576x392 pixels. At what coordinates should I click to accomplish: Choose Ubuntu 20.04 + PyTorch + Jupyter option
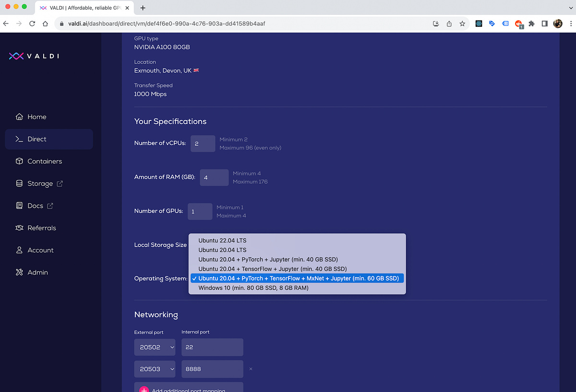tap(298, 259)
